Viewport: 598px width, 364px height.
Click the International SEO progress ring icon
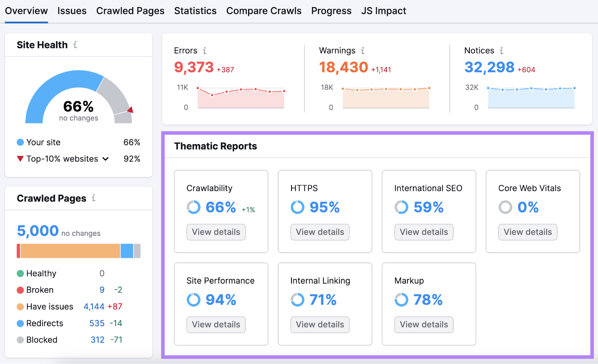(401, 207)
